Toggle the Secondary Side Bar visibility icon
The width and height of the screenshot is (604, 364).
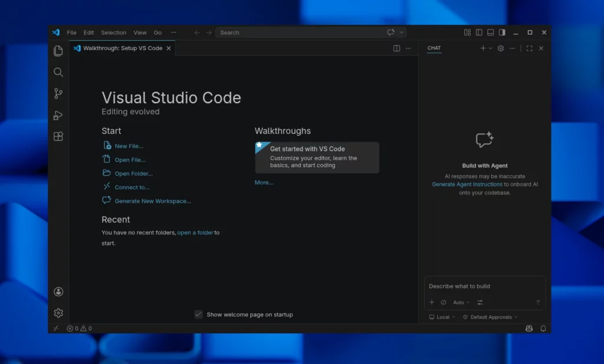pos(502,32)
